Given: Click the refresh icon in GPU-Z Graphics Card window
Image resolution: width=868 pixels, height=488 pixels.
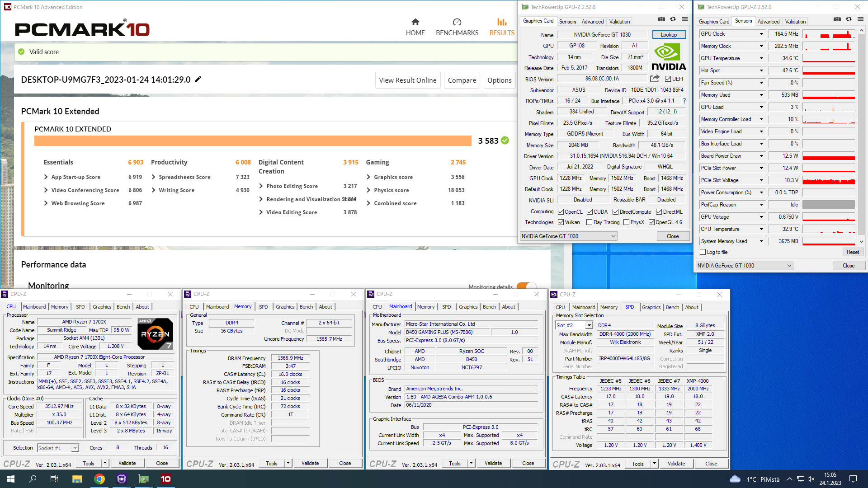Looking at the screenshot, I should [x=673, y=19].
